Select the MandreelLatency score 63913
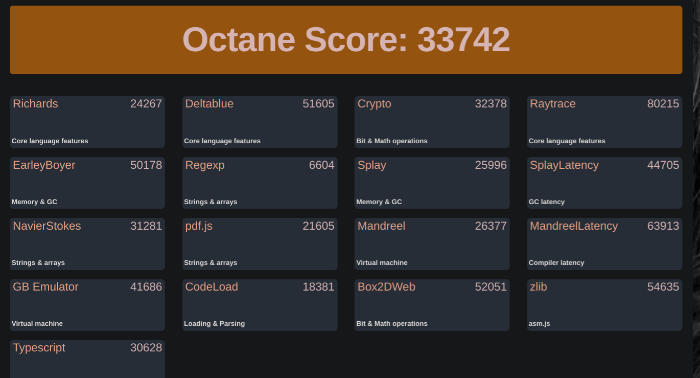The image size is (700, 378). pyautogui.click(x=663, y=226)
